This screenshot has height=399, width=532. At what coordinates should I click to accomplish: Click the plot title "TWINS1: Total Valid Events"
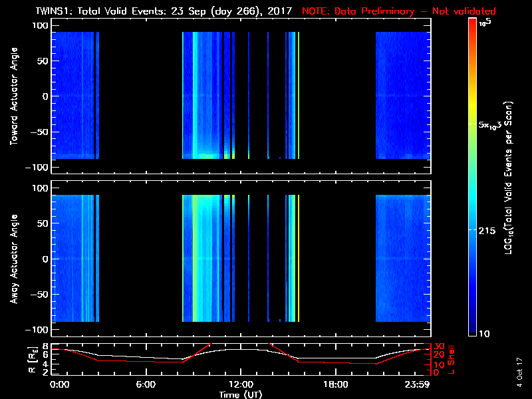pos(101,11)
